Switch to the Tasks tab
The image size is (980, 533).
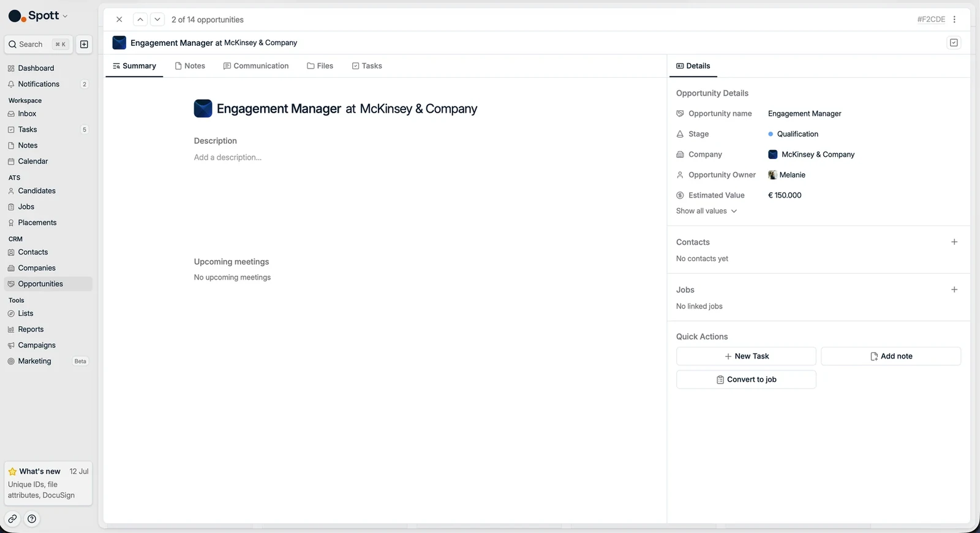[367, 66]
